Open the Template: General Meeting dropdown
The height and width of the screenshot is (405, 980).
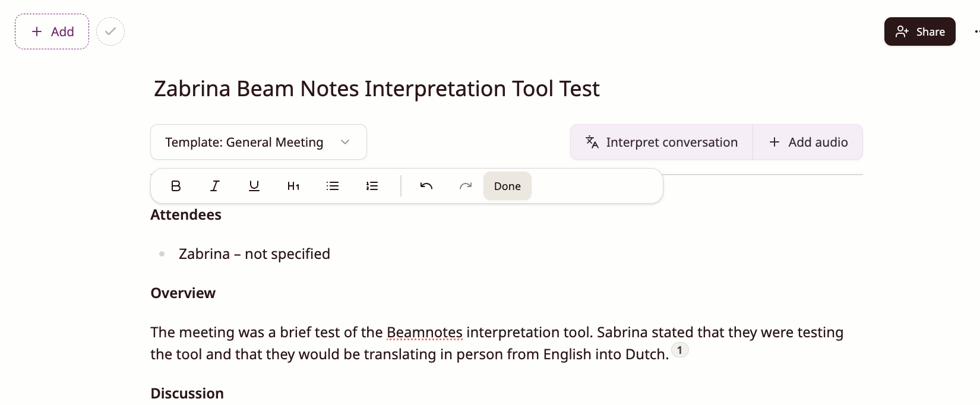[258, 142]
